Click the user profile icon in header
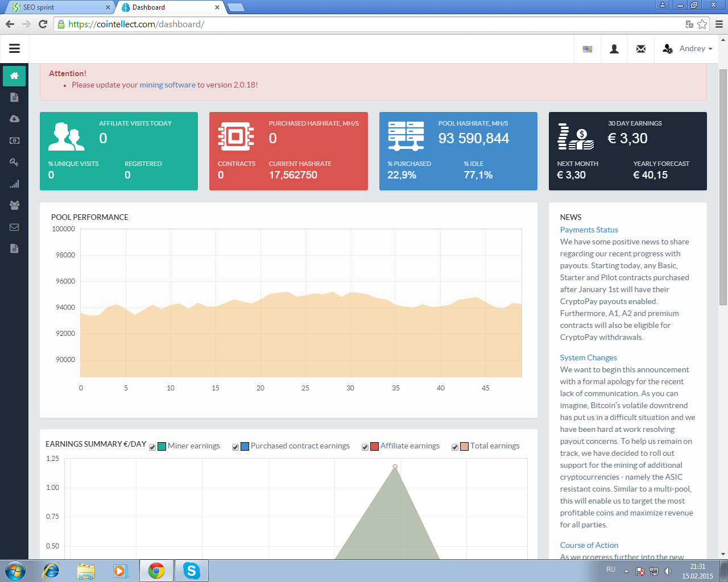The image size is (728, 582). click(x=614, y=49)
